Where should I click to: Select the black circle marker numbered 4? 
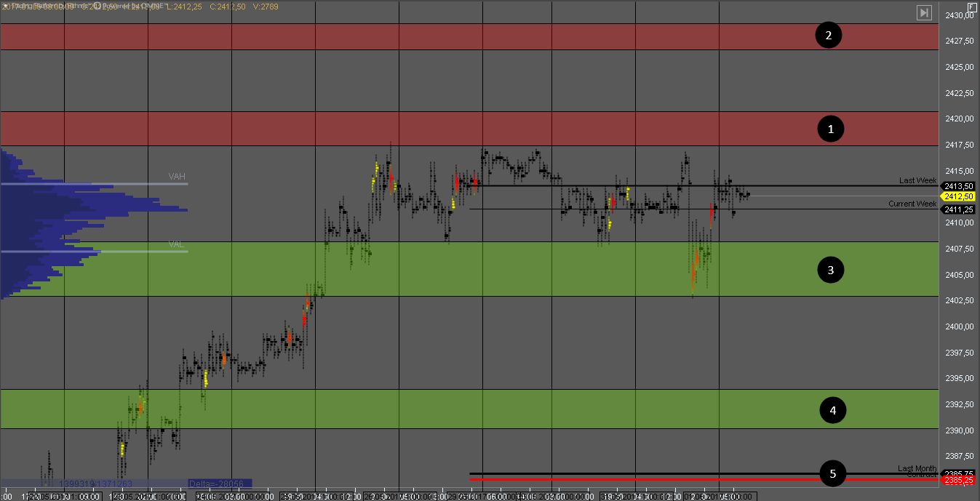pos(833,410)
